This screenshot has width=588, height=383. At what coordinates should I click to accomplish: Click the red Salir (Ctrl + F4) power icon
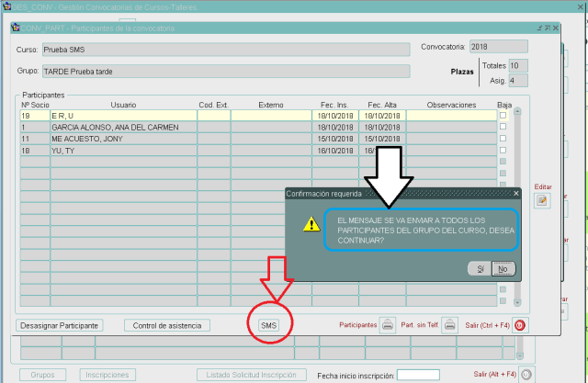pos(519,325)
